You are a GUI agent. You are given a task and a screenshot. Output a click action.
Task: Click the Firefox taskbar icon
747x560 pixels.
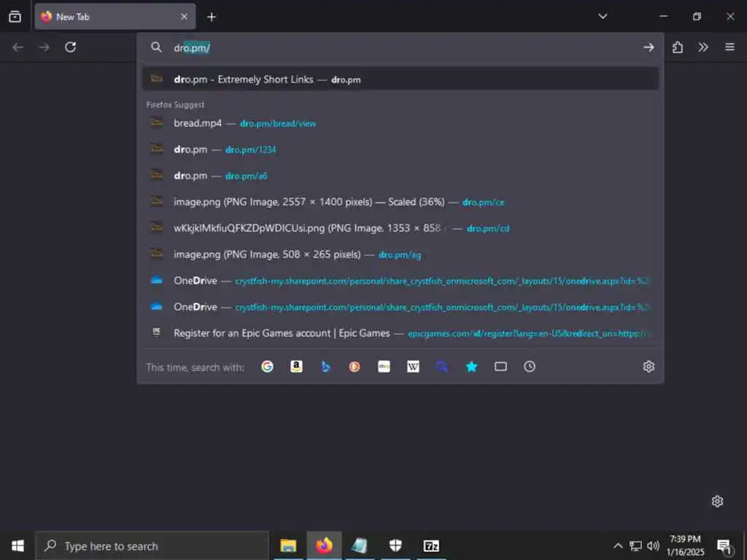[324, 545]
